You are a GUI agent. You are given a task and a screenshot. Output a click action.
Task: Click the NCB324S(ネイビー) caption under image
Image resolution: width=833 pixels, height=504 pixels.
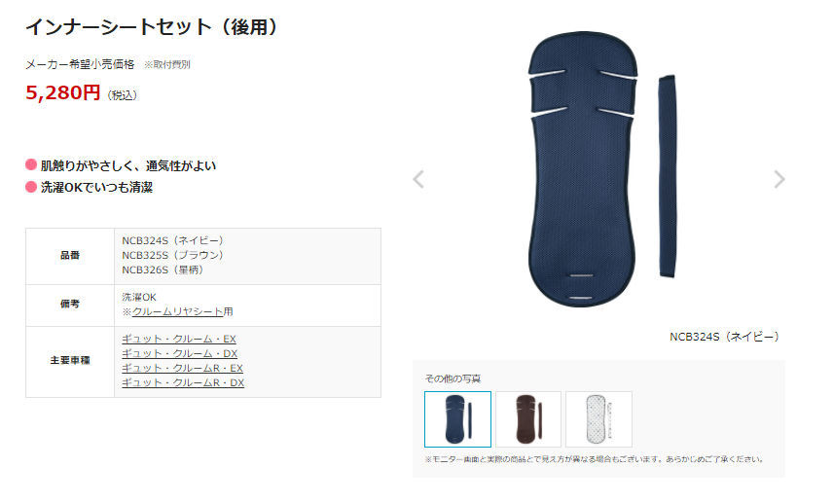(x=725, y=337)
